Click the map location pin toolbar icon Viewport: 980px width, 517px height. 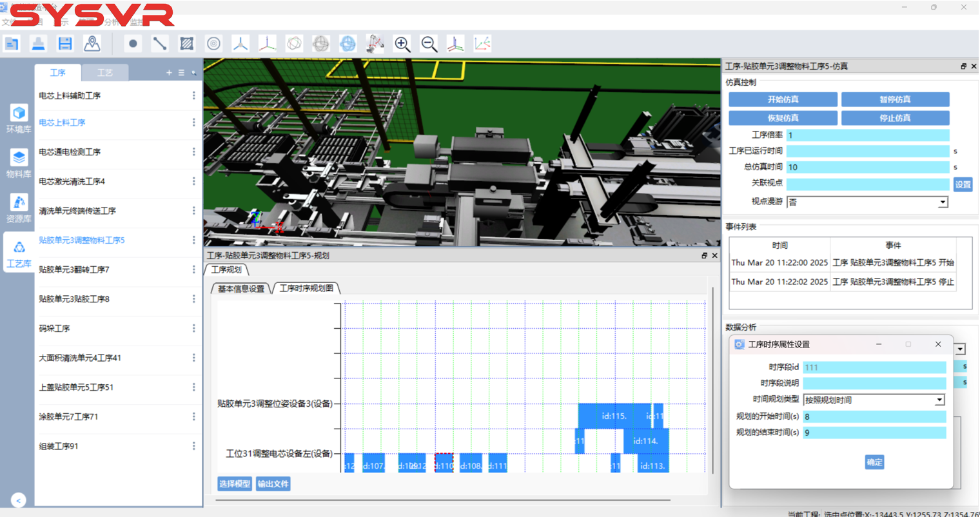pyautogui.click(x=92, y=44)
